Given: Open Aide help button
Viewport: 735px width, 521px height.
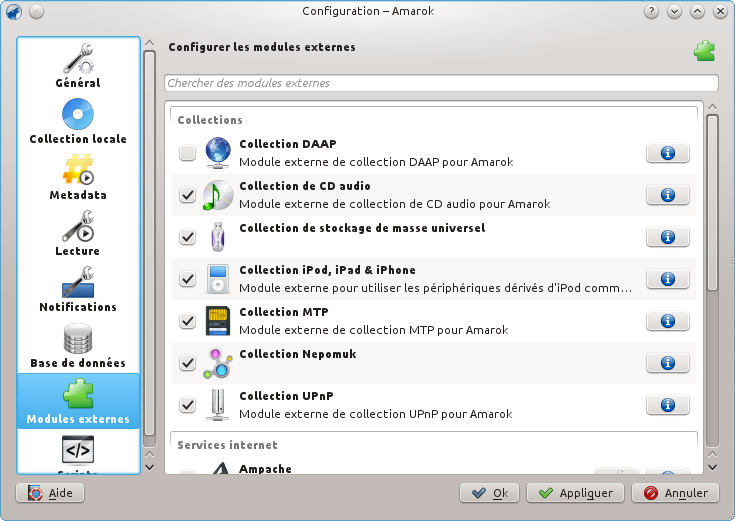Looking at the screenshot, I should 50,493.
